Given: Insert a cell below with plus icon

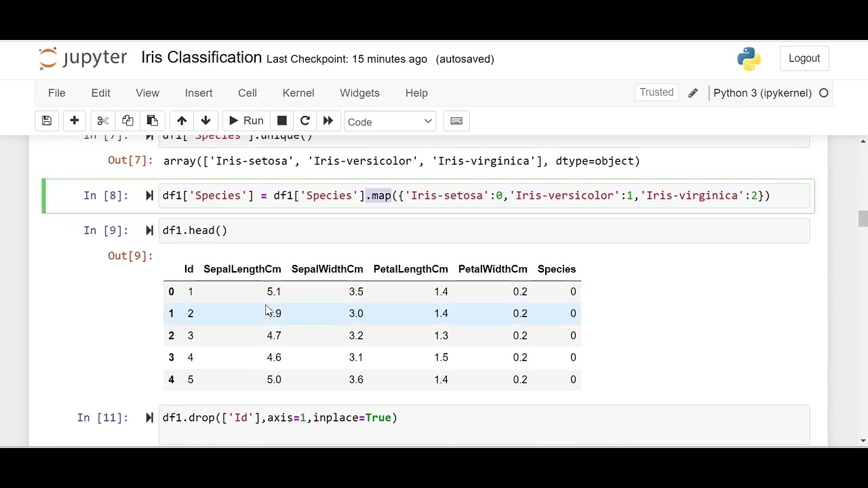Looking at the screenshot, I should [75, 121].
